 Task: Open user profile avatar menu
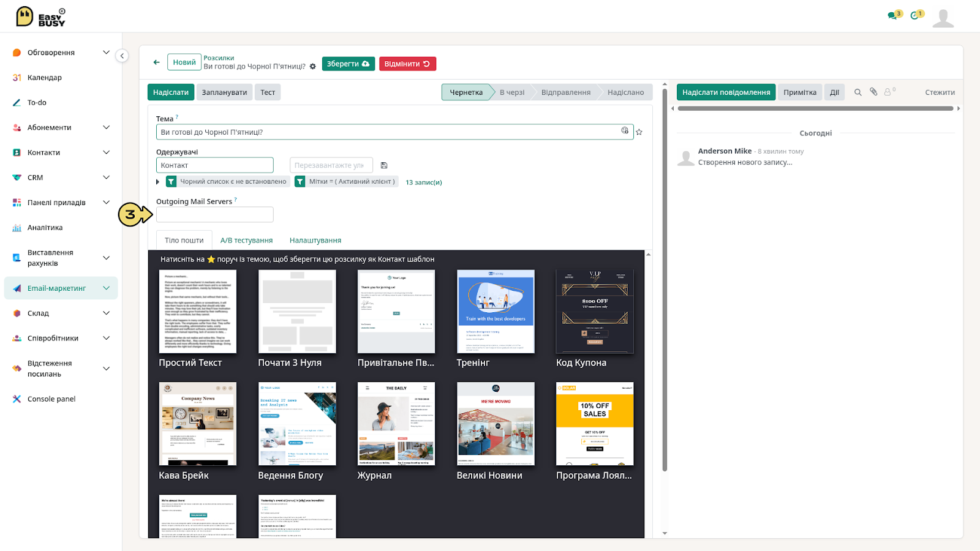943,18
